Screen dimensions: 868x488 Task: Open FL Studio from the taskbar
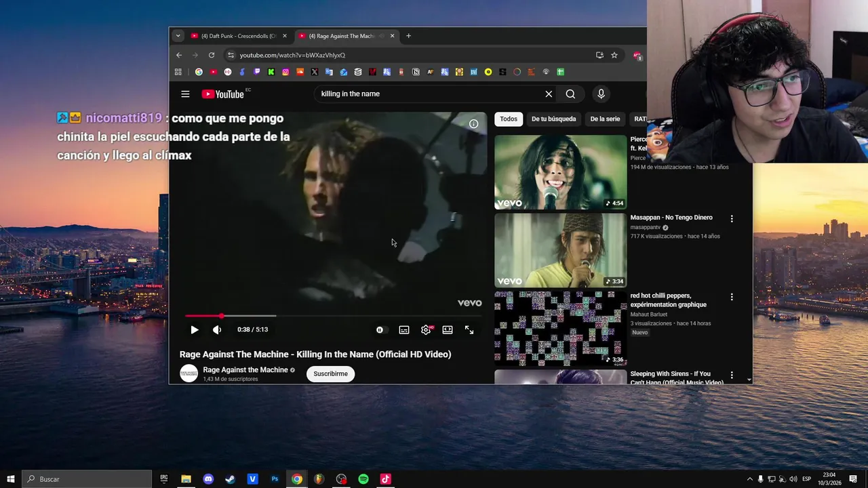(319, 479)
